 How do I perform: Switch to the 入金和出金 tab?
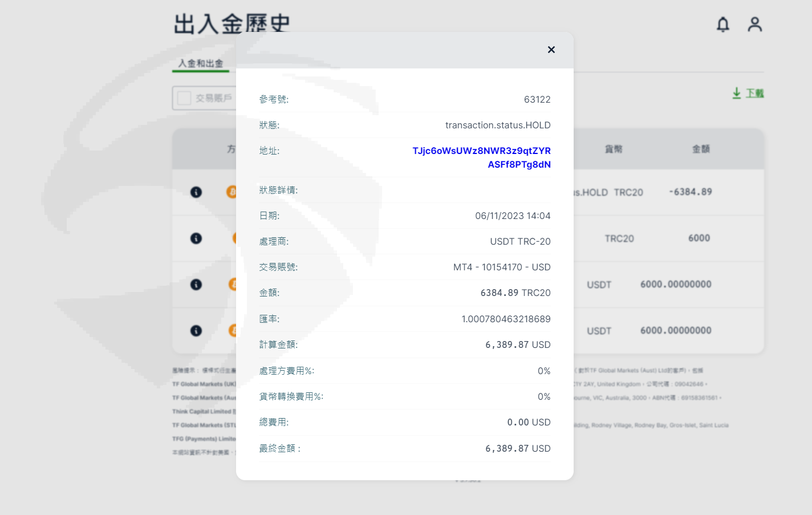pos(201,63)
